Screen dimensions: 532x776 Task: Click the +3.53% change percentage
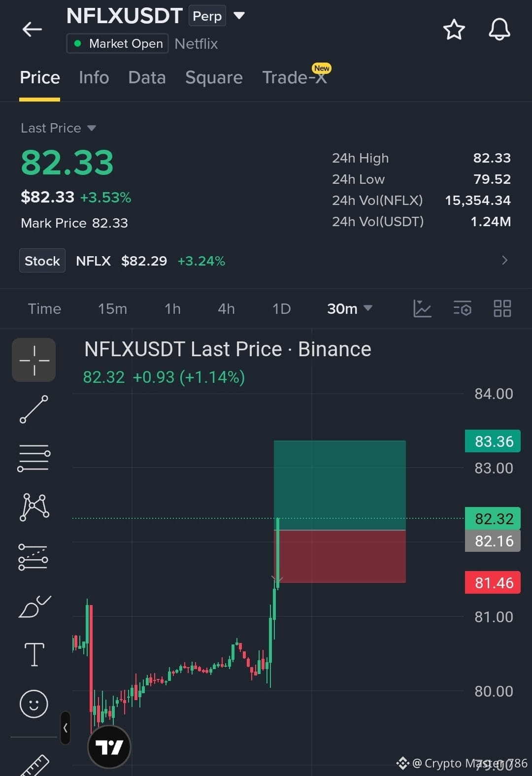pyautogui.click(x=105, y=198)
